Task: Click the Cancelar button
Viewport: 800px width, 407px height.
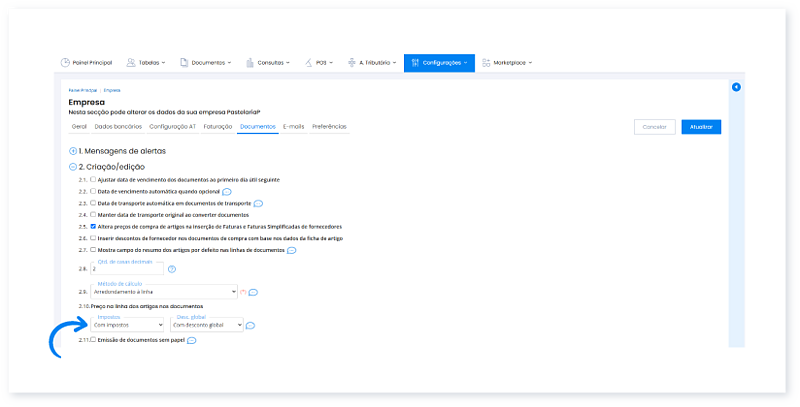Action: coord(654,127)
